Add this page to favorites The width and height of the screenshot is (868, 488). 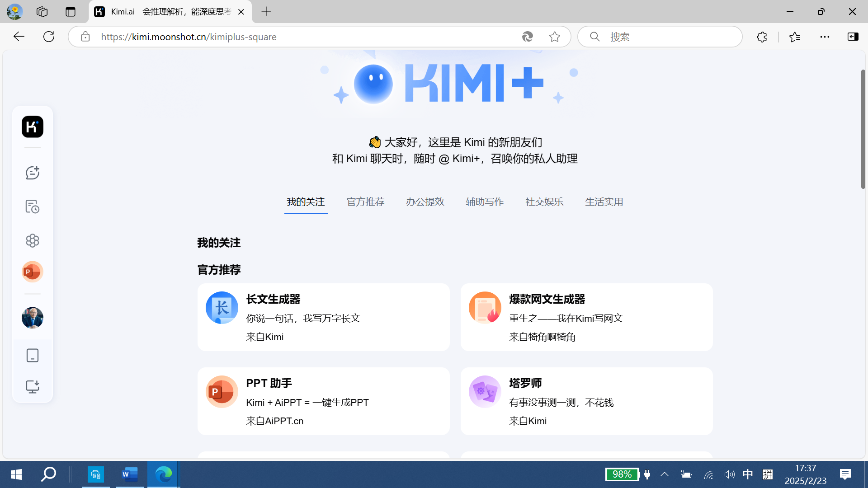(555, 37)
